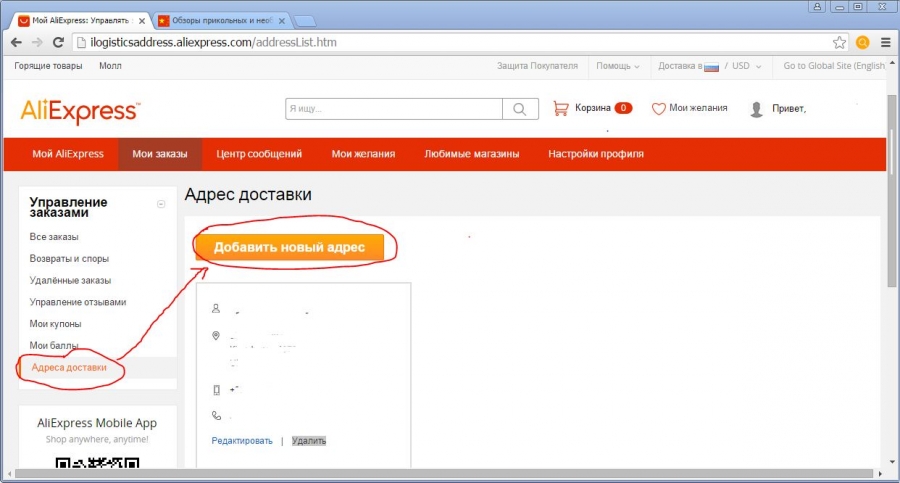The image size is (900, 483).
Task: Click the scroll right arrow of the horizontal scrollbar
Action: click(x=880, y=474)
